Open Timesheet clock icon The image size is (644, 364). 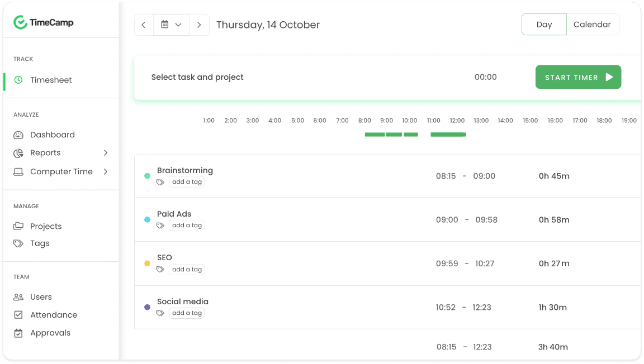pos(18,80)
